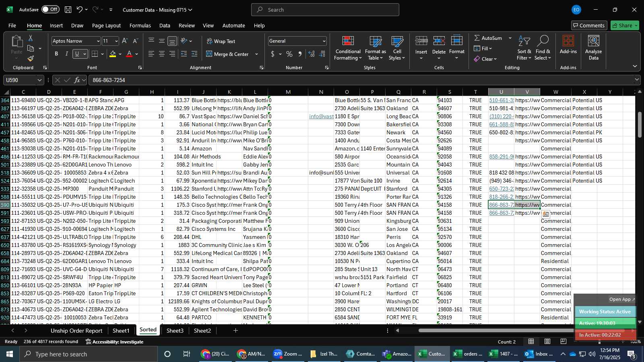The width and height of the screenshot is (644, 362).
Task: Click the Decrease Font Size icon
Action: click(135, 41)
